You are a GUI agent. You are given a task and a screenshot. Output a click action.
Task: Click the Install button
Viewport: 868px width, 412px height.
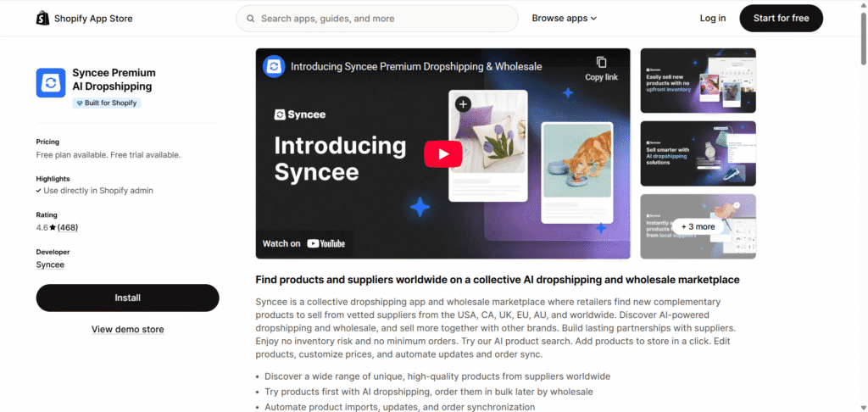pos(127,298)
